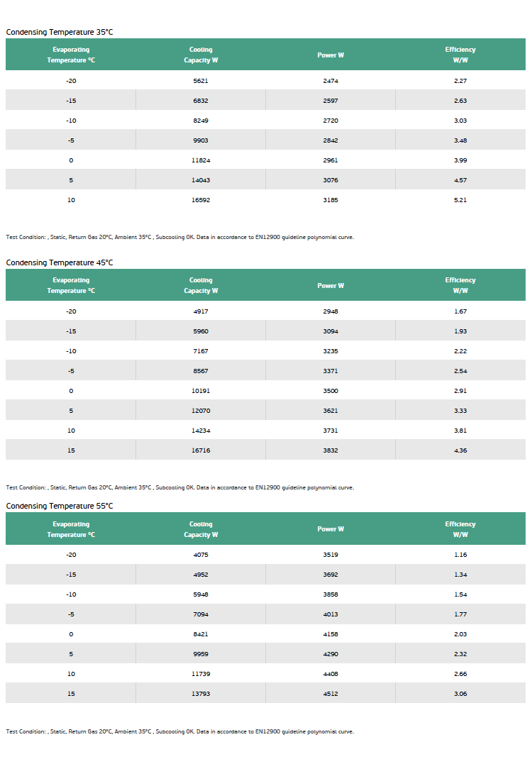Click the test condition note below 35°C table
The height and width of the screenshot is (764, 532).
[179, 238]
